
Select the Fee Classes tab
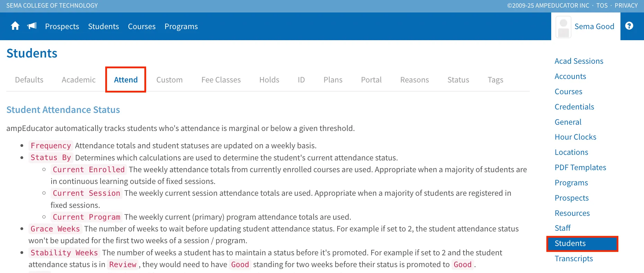tap(221, 80)
